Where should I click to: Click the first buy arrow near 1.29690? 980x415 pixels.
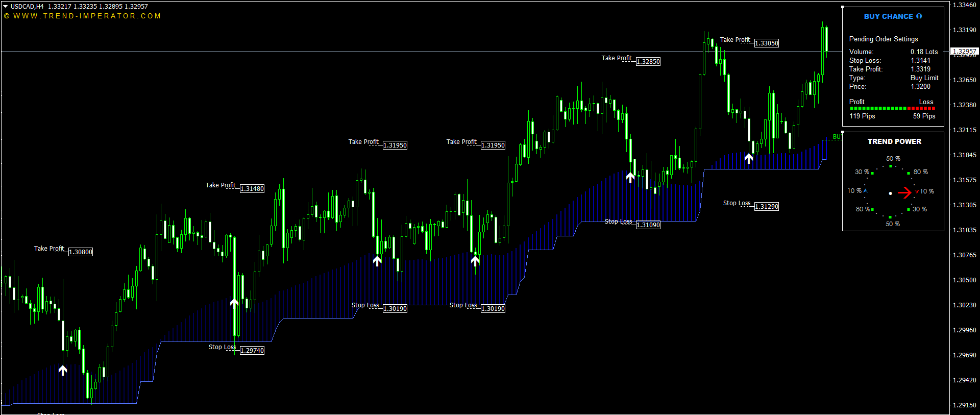[x=63, y=370]
